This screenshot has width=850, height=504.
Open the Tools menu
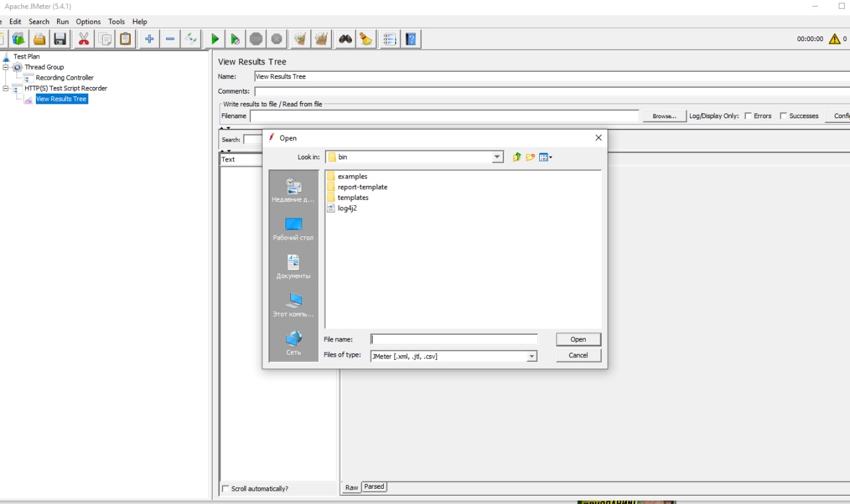pyautogui.click(x=116, y=22)
